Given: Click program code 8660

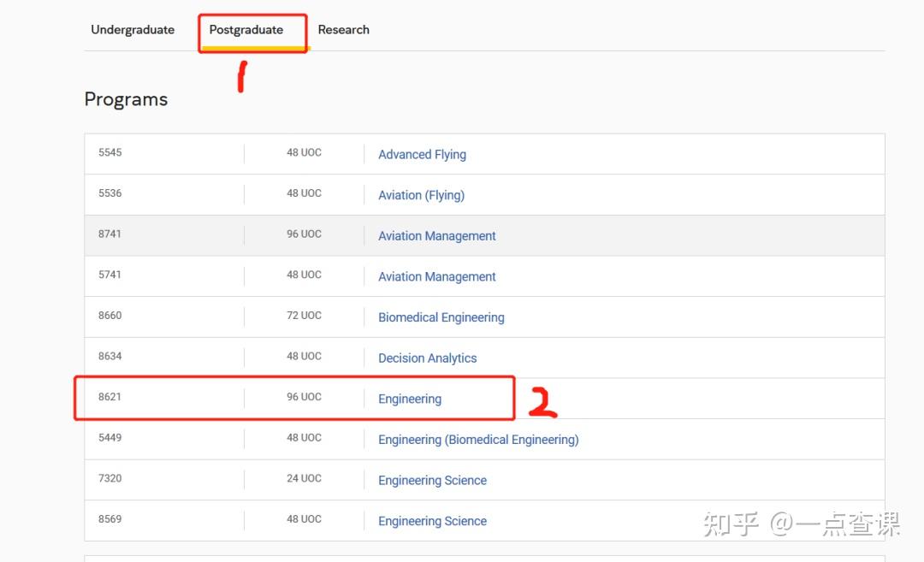Looking at the screenshot, I should tap(110, 316).
